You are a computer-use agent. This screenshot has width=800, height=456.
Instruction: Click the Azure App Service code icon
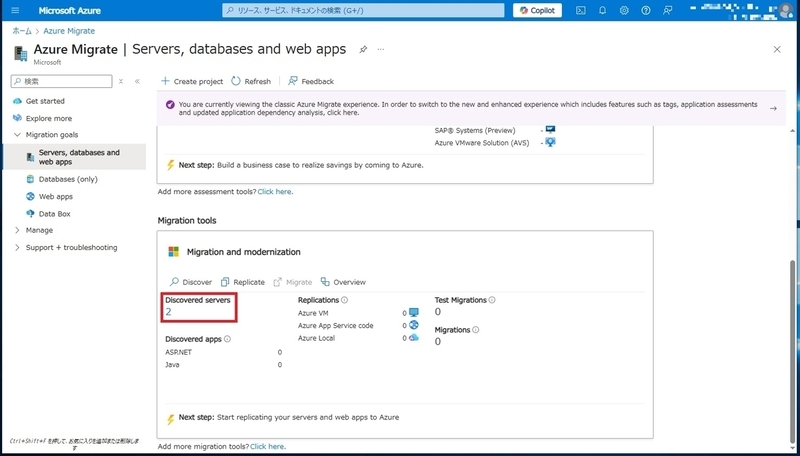[x=414, y=325]
